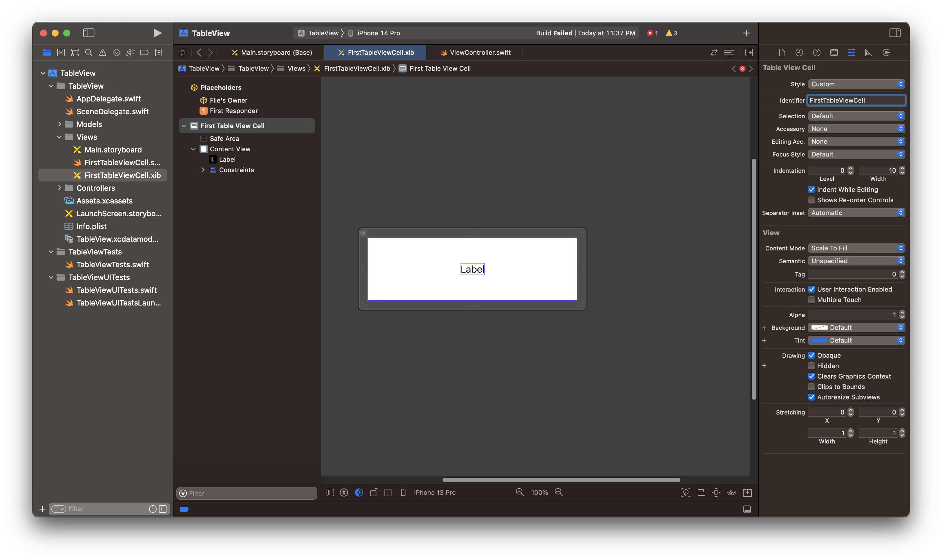Expand the Controllers folder
Image resolution: width=942 pixels, height=560 pixels.
point(60,188)
